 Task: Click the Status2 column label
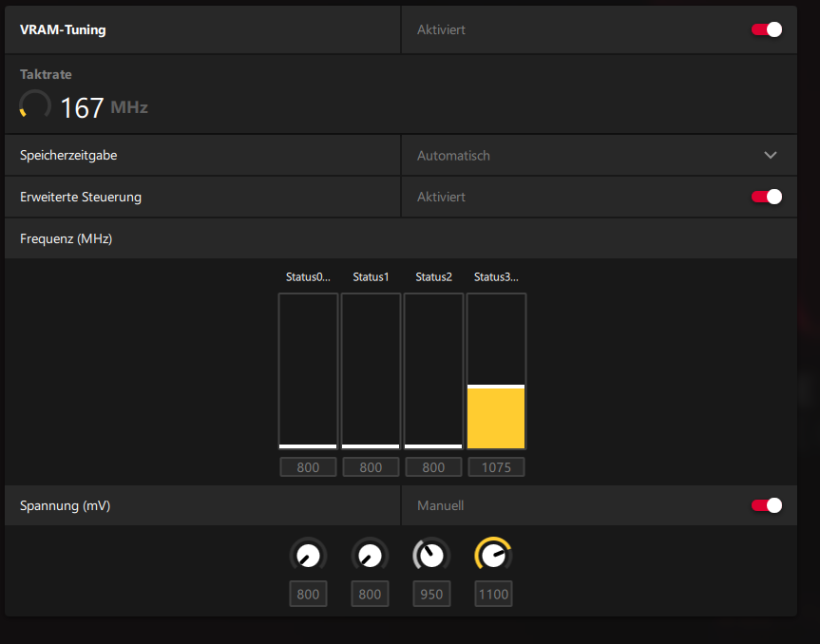[433, 277]
